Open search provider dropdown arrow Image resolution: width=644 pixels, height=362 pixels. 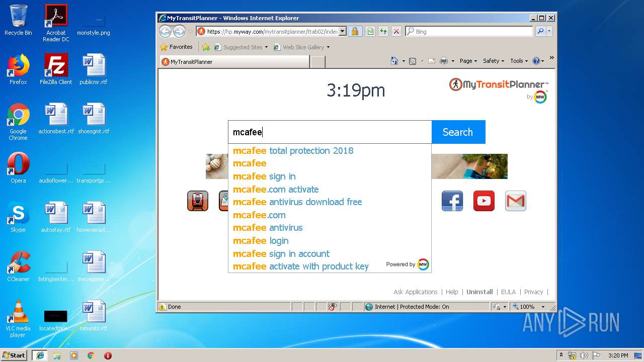click(x=549, y=31)
